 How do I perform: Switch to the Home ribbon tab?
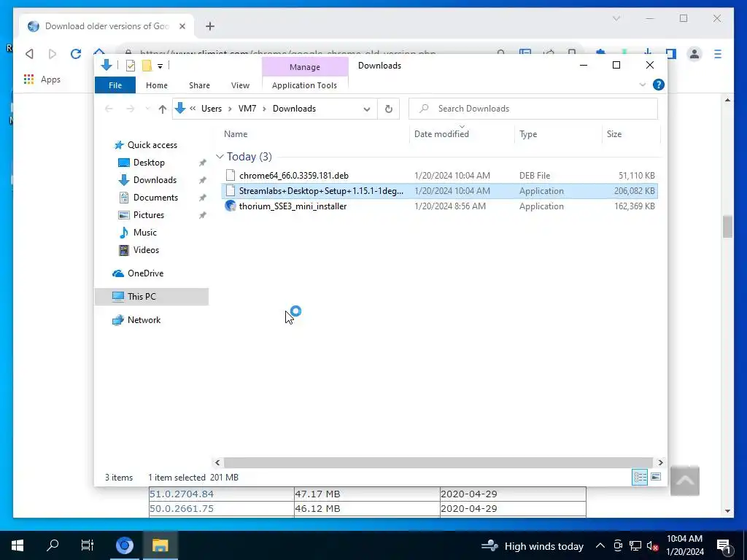click(x=157, y=85)
